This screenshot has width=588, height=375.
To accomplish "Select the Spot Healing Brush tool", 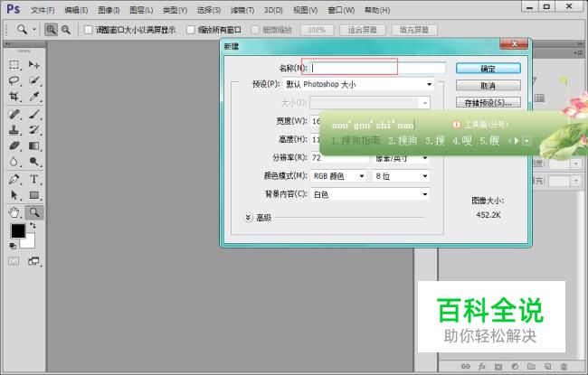I will 14,114.
